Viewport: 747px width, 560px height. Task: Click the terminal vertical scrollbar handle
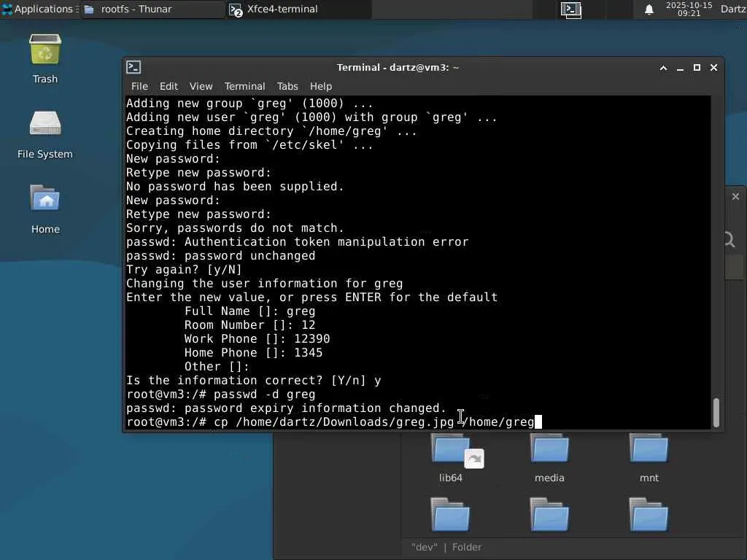(716, 413)
